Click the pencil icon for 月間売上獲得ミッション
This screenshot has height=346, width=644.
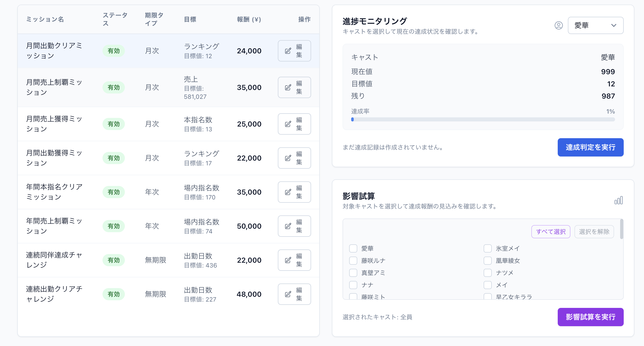tap(287, 124)
